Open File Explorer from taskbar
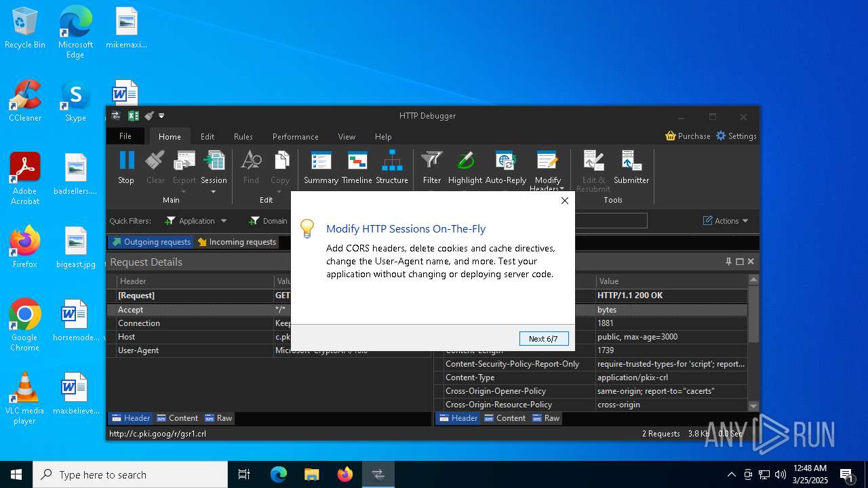 coord(312,474)
